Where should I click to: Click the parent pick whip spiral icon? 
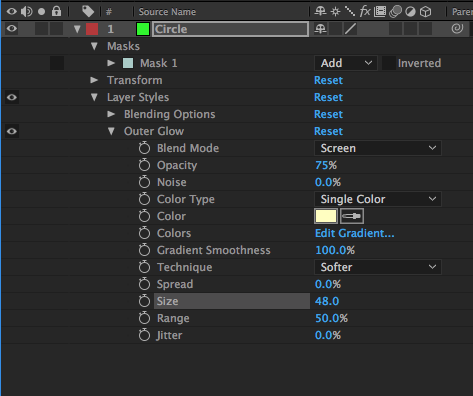coord(457,29)
